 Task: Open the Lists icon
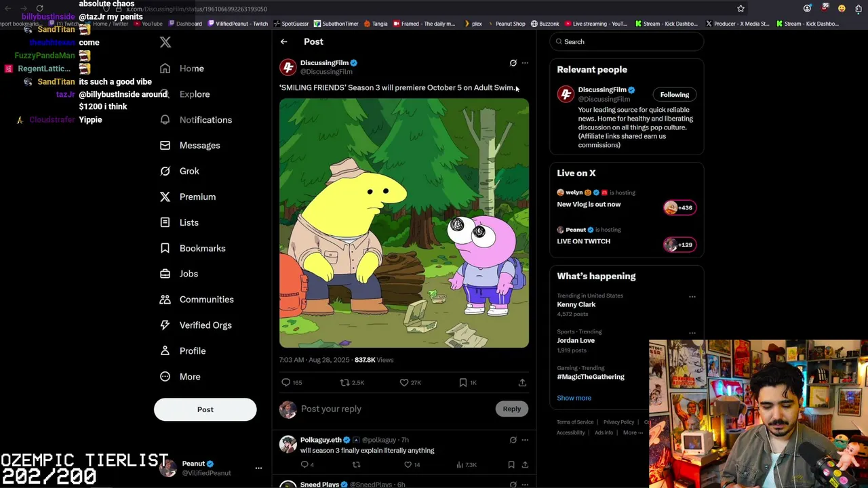(x=165, y=222)
